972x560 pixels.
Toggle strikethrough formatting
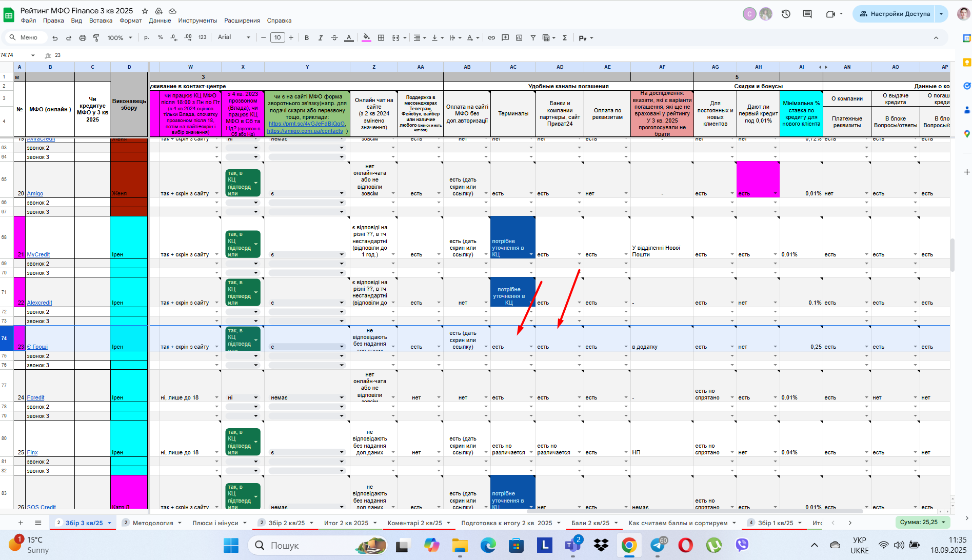click(334, 38)
